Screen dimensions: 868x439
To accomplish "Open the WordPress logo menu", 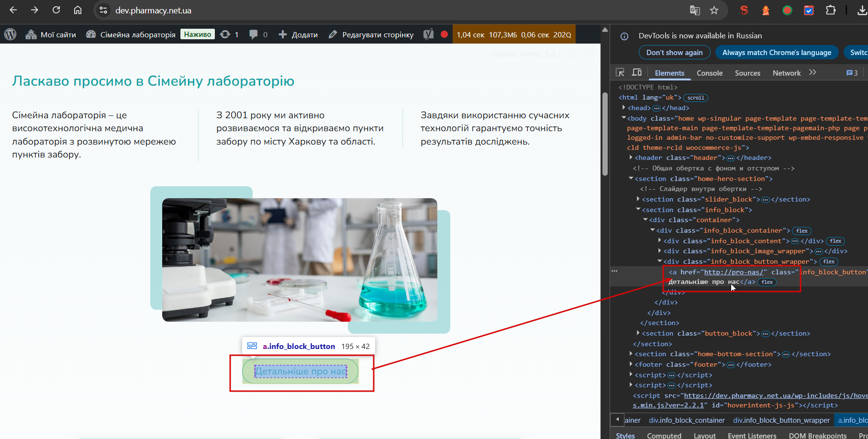I will click(x=10, y=34).
